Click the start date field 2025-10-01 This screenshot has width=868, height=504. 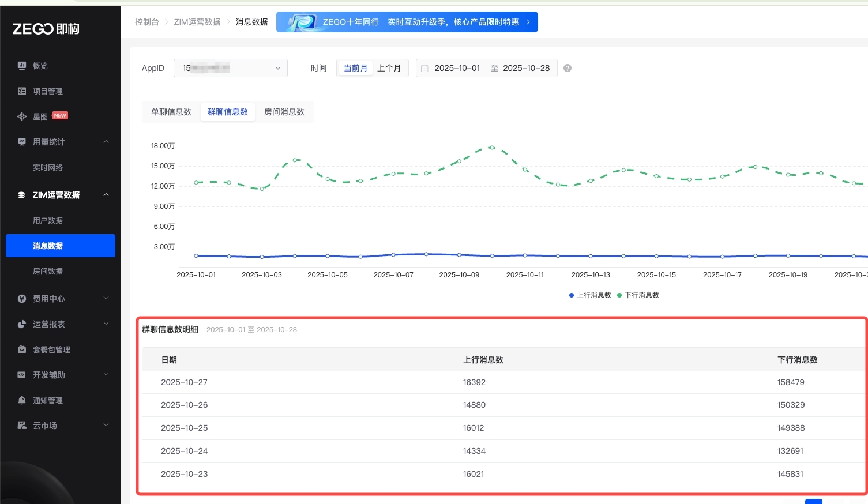[457, 68]
